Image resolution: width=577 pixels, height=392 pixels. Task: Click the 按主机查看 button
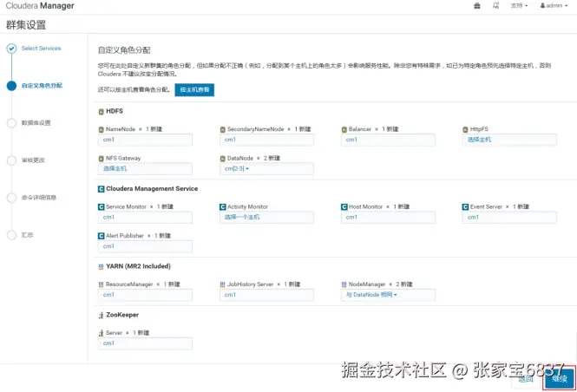coord(194,89)
